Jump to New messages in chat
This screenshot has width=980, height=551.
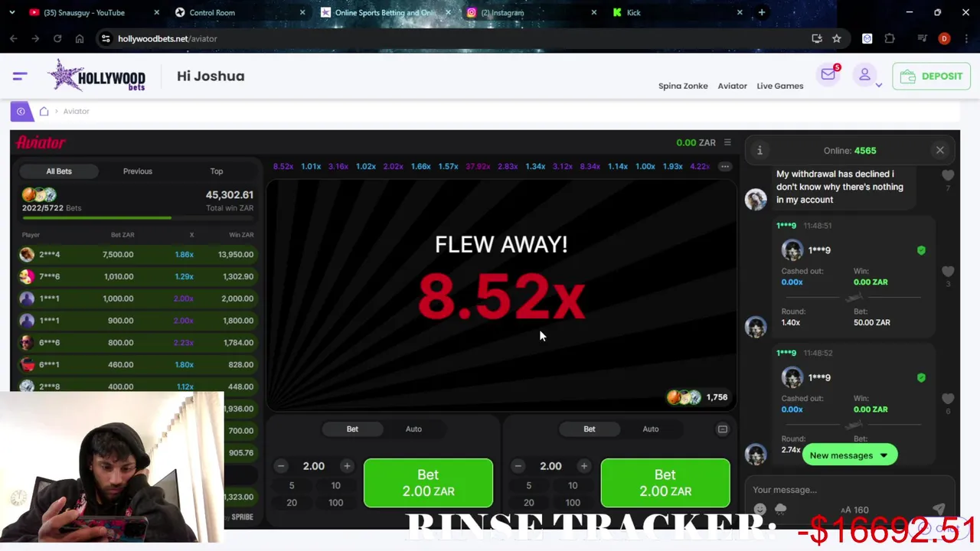point(849,455)
